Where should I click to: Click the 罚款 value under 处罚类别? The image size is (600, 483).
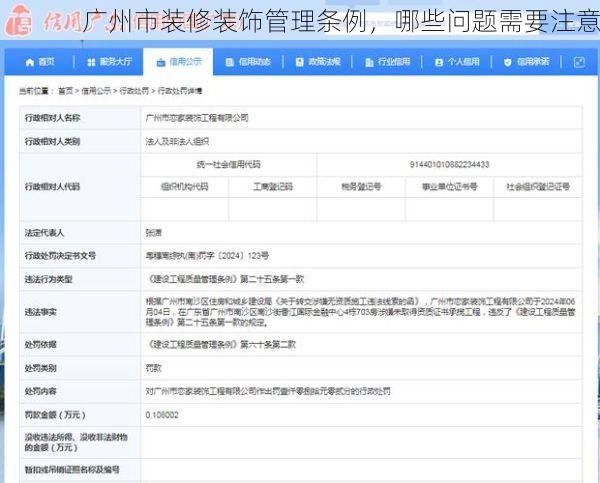tap(153, 368)
